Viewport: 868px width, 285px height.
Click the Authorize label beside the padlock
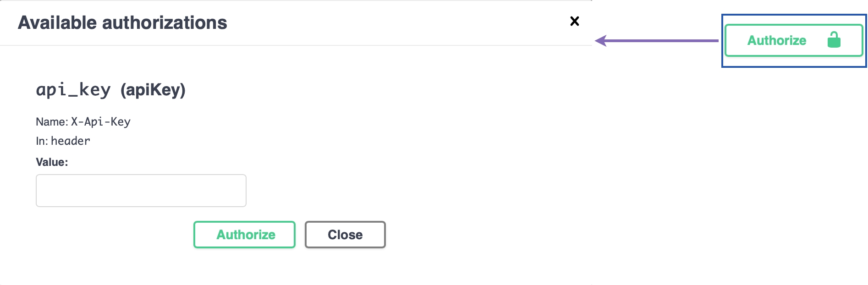[x=776, y=40]
